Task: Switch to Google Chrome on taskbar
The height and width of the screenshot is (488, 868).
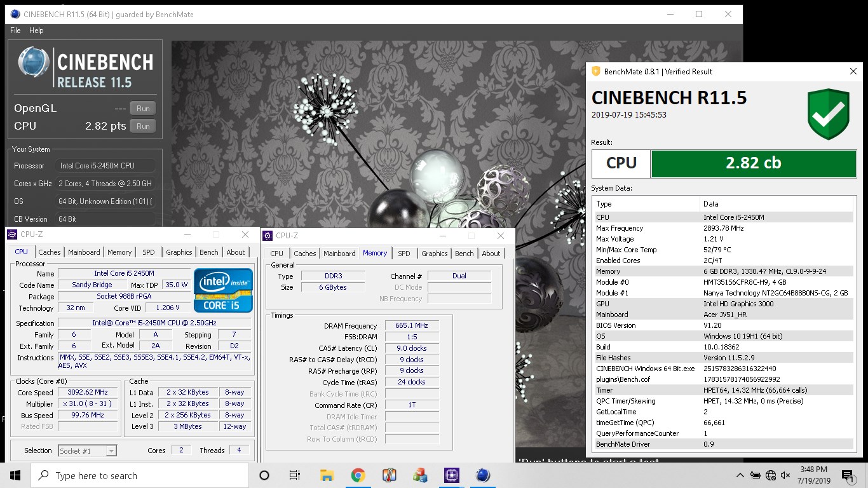Action: (x=358, y=475)
